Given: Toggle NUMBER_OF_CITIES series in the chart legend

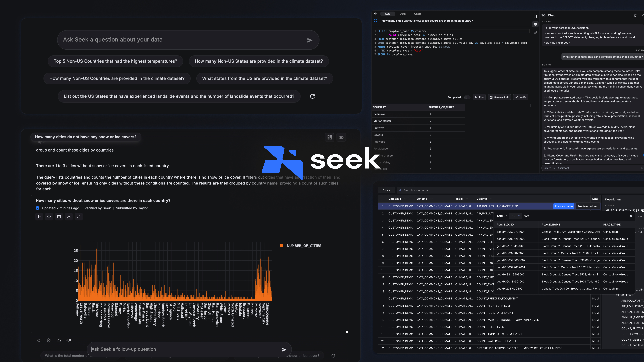Looking at the screenshot, I should pyautogui.click(x=301, y=246).
